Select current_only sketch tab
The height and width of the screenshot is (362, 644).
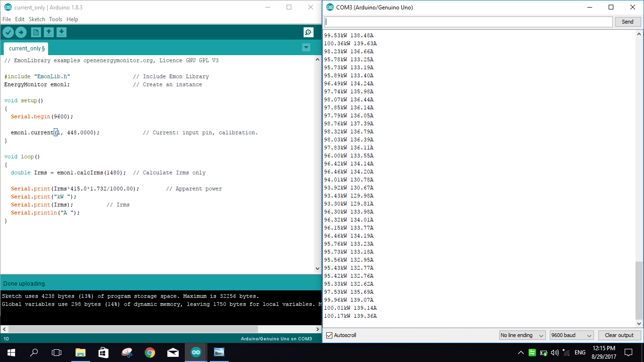(26, 49)
